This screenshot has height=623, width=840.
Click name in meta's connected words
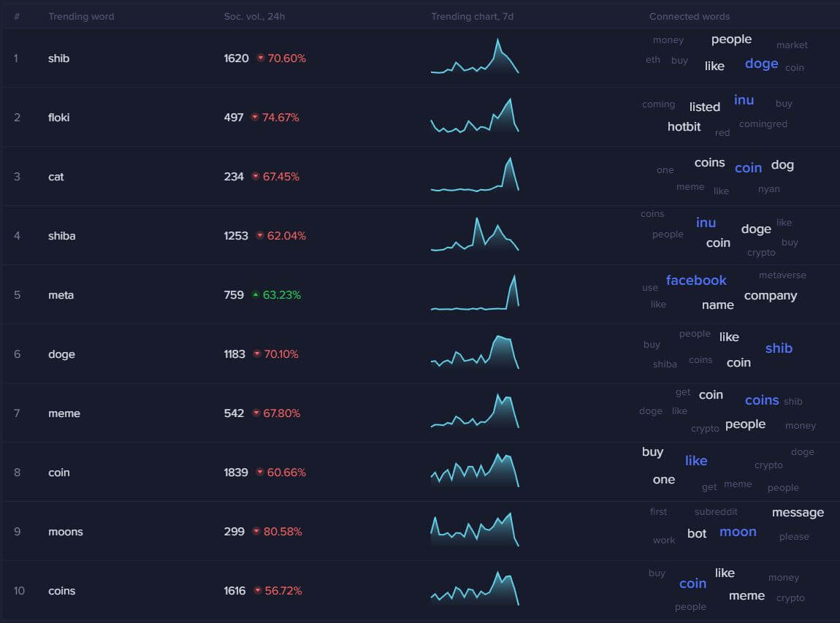717,305
